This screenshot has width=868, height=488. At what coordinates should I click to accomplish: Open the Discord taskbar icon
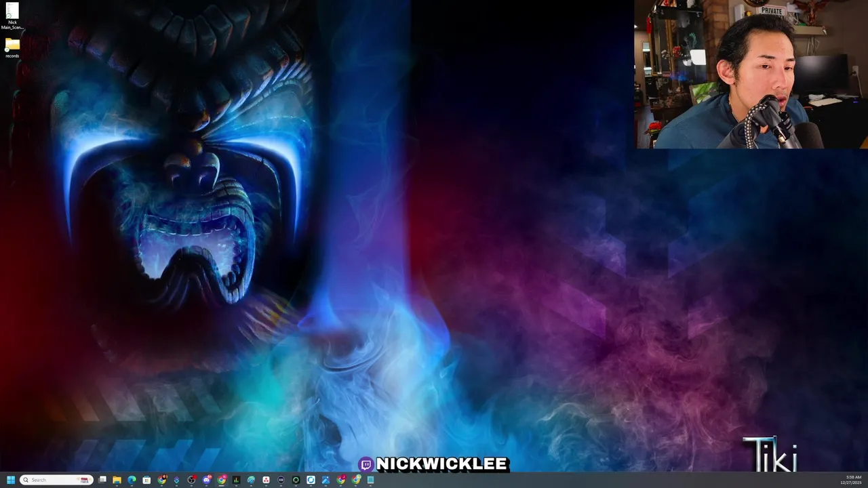pos(207,480)
